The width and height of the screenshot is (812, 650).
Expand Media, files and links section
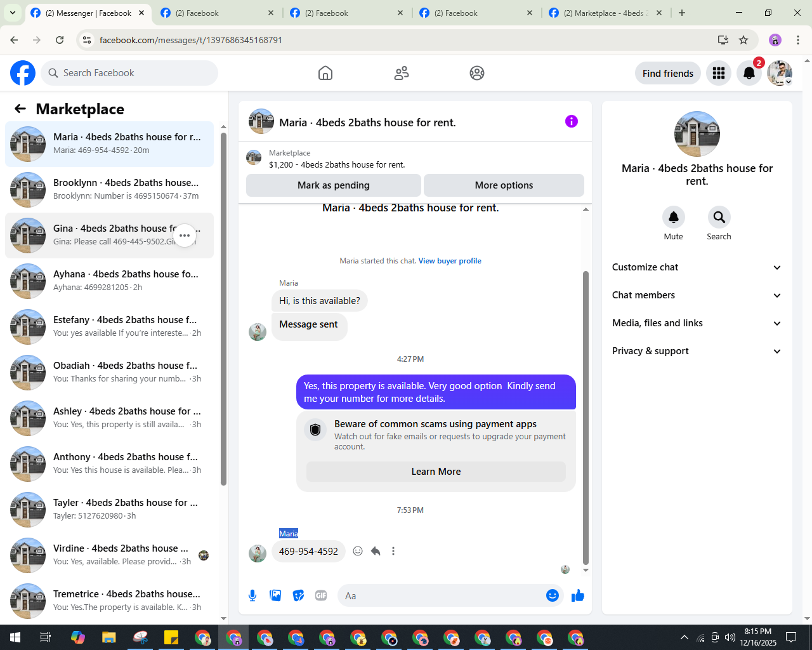[x=697, y=323]
